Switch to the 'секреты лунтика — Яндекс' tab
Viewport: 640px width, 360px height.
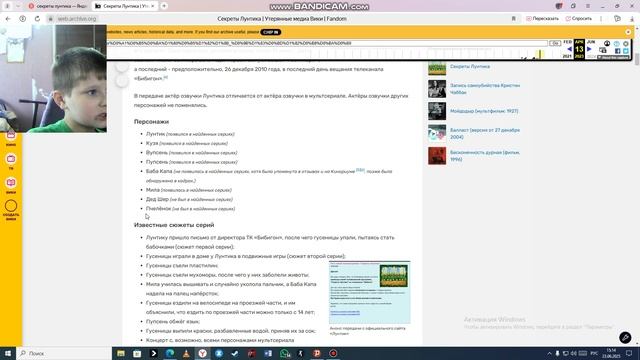57,6
